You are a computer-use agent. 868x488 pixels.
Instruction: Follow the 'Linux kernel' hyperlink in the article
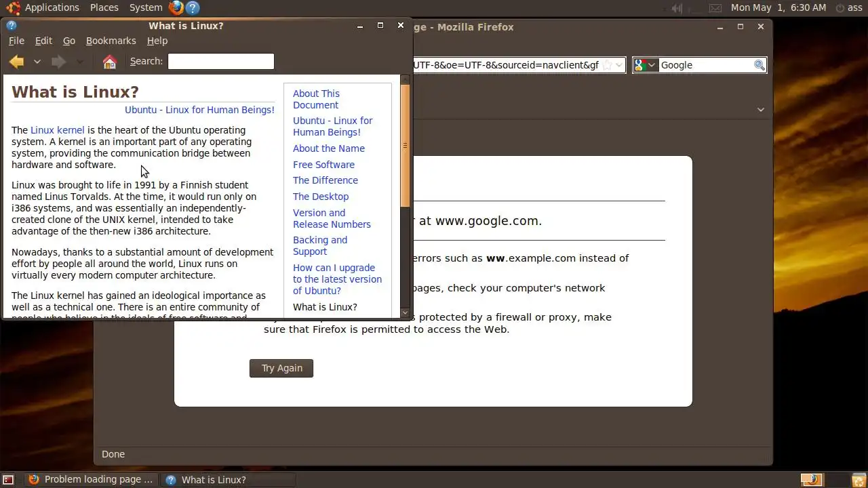58,130
